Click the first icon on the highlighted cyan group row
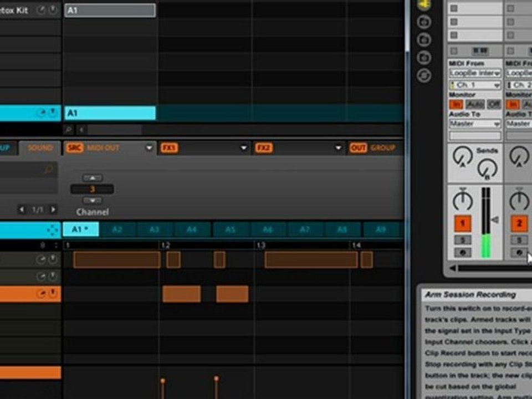The height and width of the screenshot is (399, 532). pyautogui.click(x=41, y=112)
